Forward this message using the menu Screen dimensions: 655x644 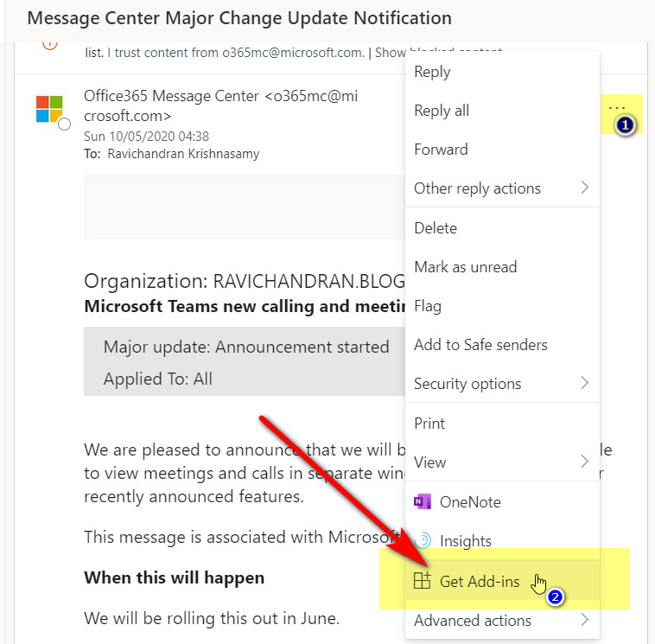[441, 150]
